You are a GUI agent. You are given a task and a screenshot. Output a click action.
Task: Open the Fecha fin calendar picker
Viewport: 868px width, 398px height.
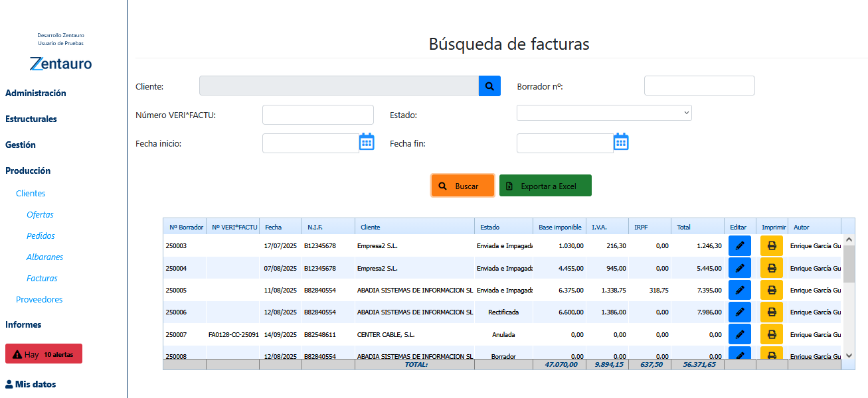tap(620, 142)
